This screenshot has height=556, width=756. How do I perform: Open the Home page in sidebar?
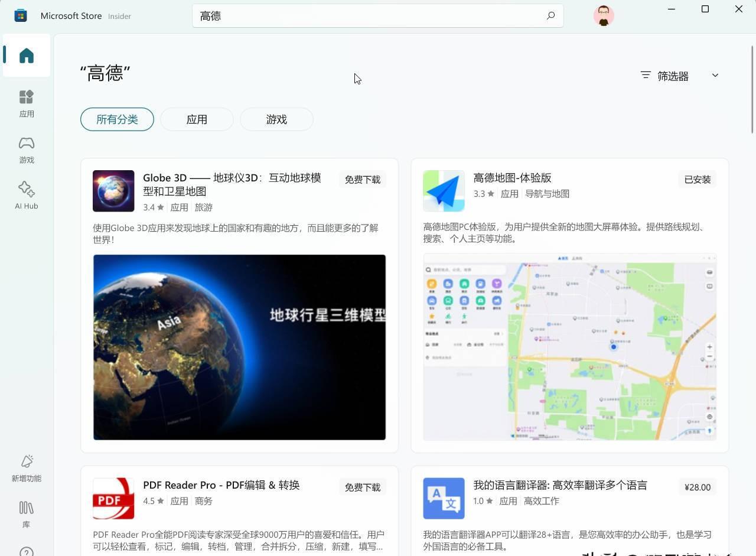(27, 56)
